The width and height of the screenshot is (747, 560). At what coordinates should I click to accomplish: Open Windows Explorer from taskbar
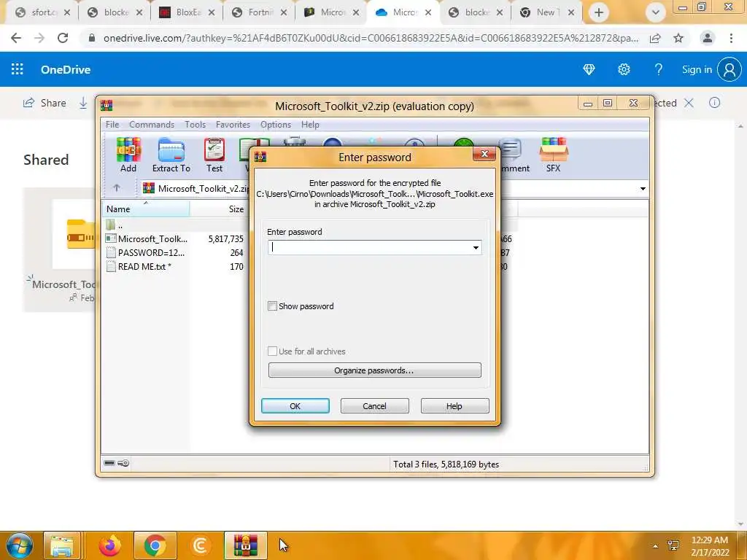point(62,545)
